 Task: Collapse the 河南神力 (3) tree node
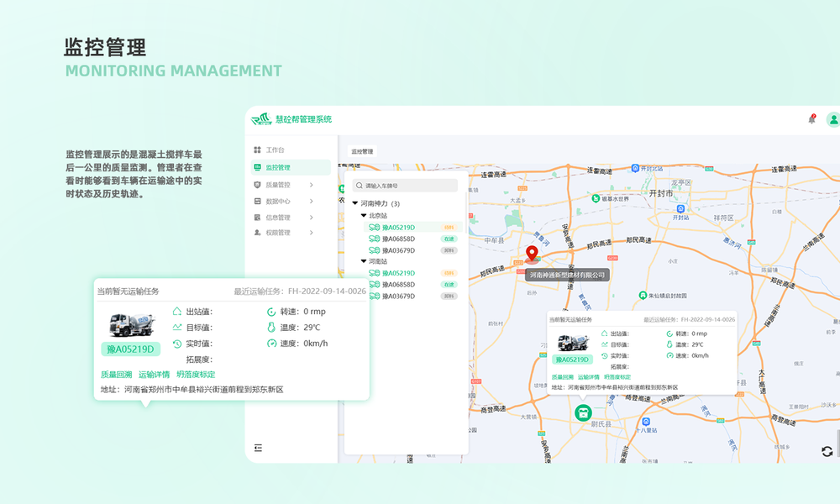(x=354, y=203)
